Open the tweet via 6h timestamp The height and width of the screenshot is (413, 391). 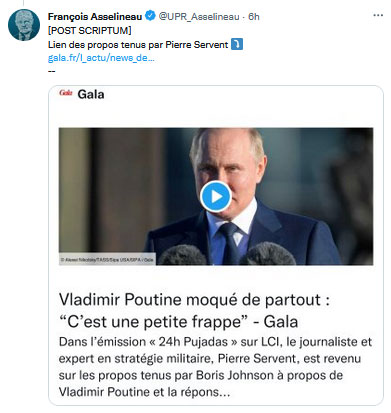(254, 16)
